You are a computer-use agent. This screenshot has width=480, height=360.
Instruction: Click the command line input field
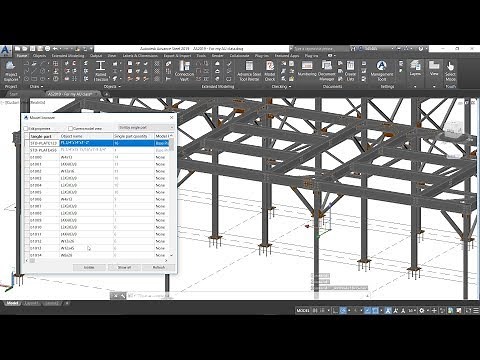247,295
